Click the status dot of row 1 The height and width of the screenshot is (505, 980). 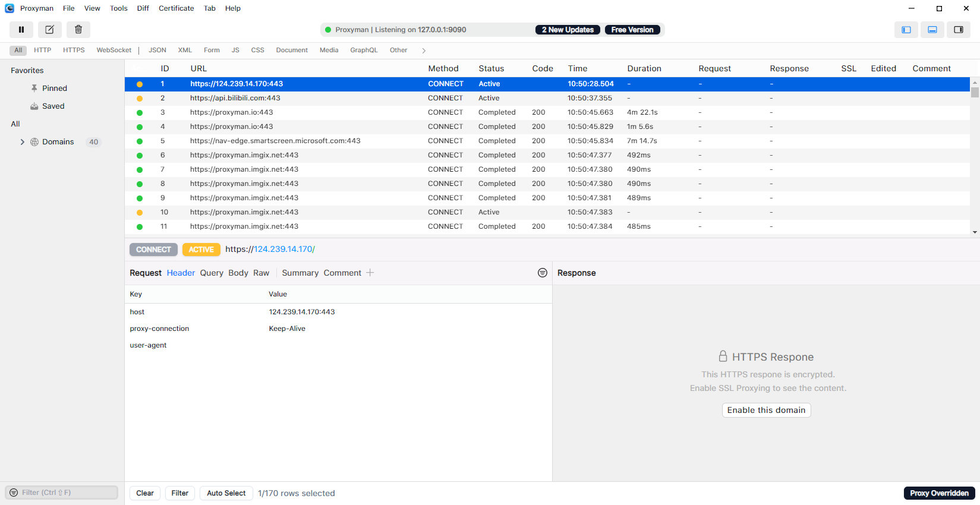tap(140, 84)
